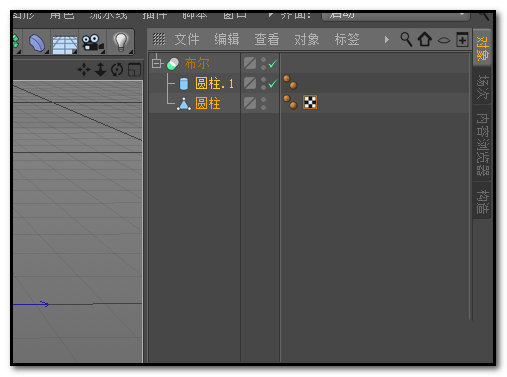This screenshot has height=377, width=507.
Task: Click the viewport move arrows icon
Action: (84, 70)
